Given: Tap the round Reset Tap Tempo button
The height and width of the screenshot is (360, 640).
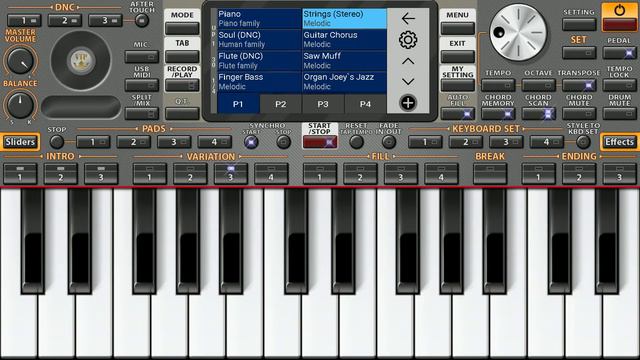Looking at the screenshot, I should 356,142.
